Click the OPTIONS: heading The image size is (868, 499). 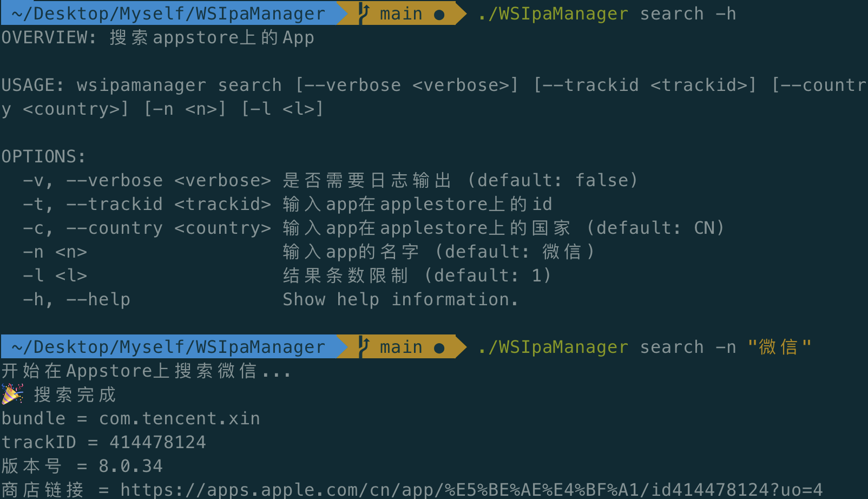[44, 156]
